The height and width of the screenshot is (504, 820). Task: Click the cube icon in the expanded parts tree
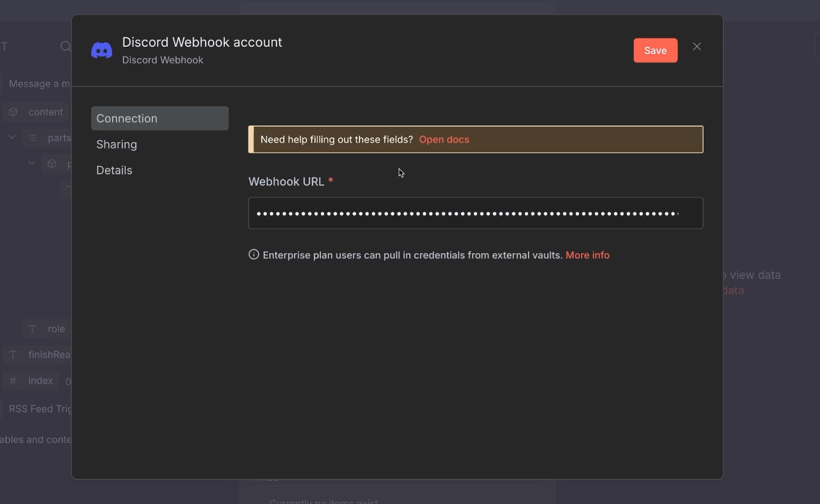pos(51,163)
